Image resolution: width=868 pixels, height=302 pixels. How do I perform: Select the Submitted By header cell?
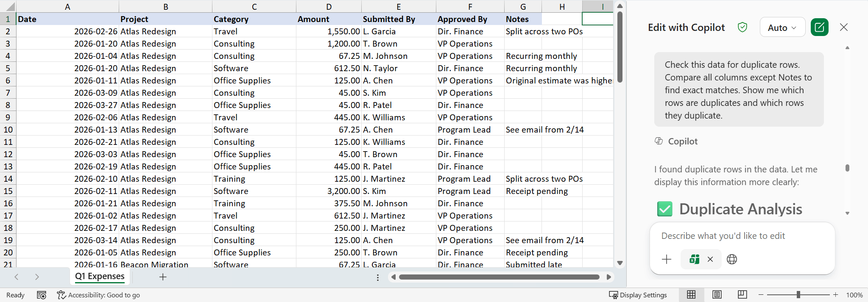pyautogui.click(x=399, y=19)
